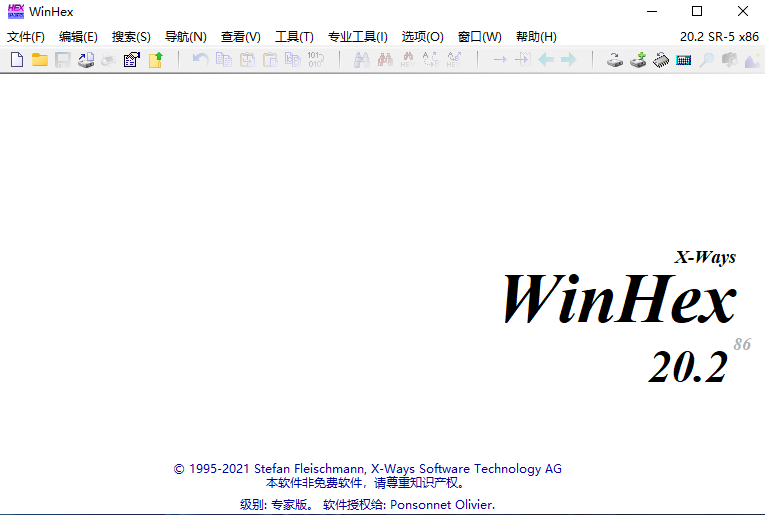Close the WinHex window
The width and height of the screenshot is (765, 515).
(743, 11)
